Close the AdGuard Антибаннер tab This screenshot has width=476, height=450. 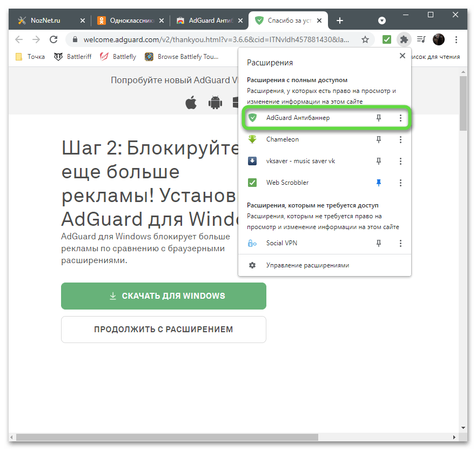click(240, 21)
